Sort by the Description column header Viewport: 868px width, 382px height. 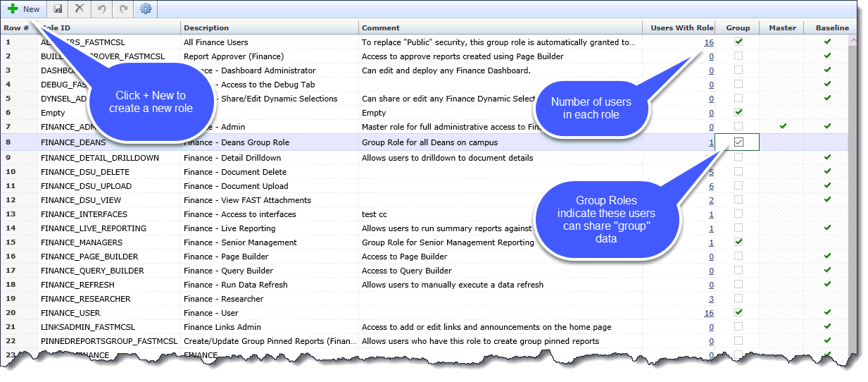click(206, 28)
